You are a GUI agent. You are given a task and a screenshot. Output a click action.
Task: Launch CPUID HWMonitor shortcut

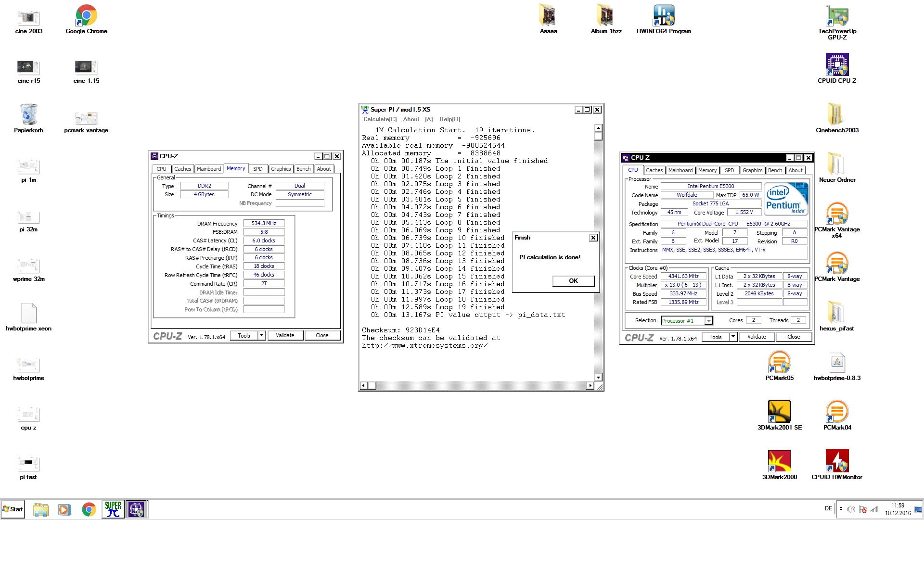837,465
